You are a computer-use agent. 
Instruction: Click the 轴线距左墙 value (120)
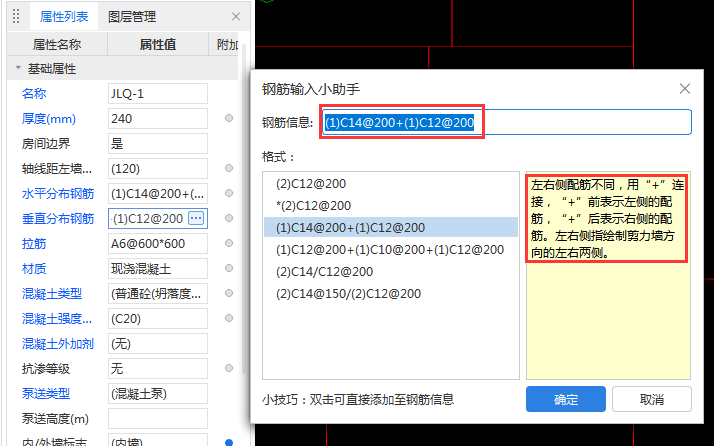pos(158,169)
